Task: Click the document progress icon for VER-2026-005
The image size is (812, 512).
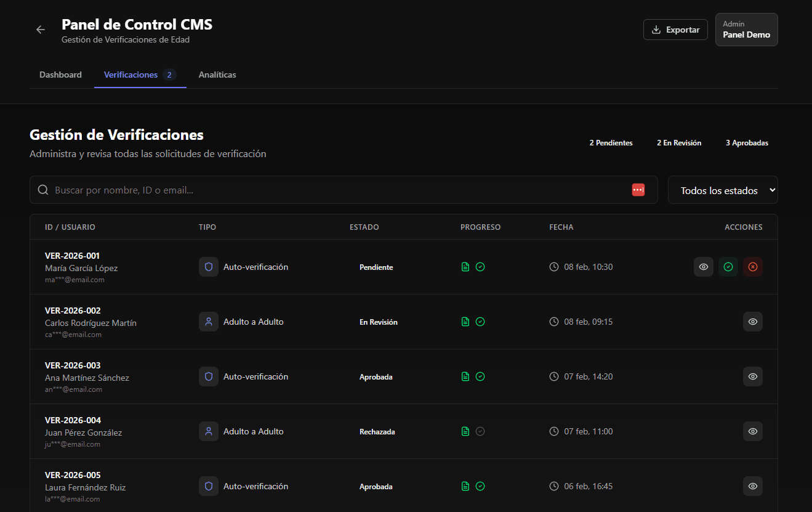Action: tap(465, 486)
